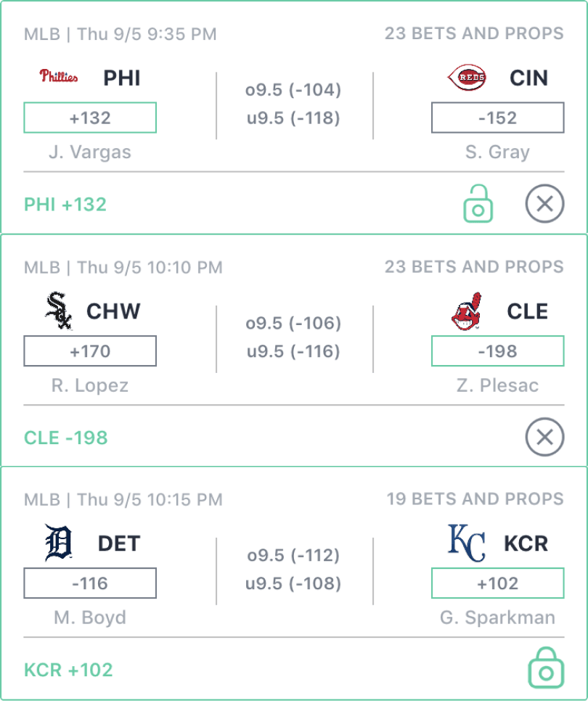
Task: Remove the PHI +132 selection
Action: [x=544, y=205]
